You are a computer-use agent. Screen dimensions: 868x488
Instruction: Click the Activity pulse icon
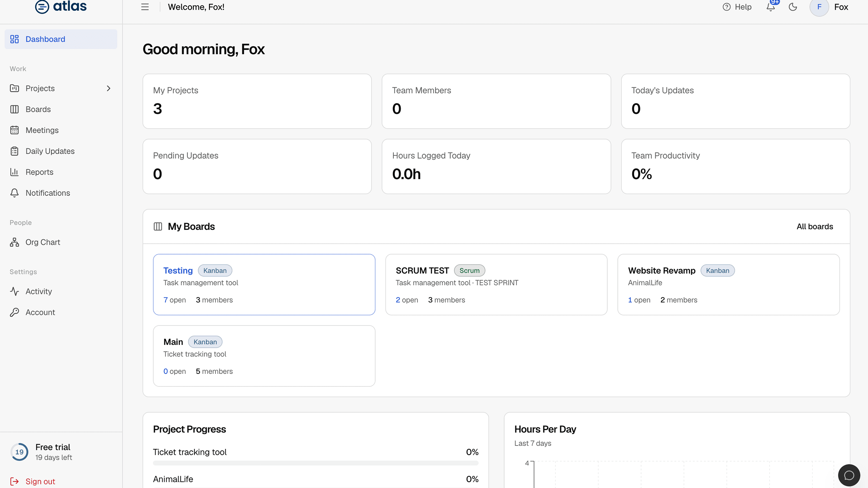pyautogui.click(x=14, y=291)
